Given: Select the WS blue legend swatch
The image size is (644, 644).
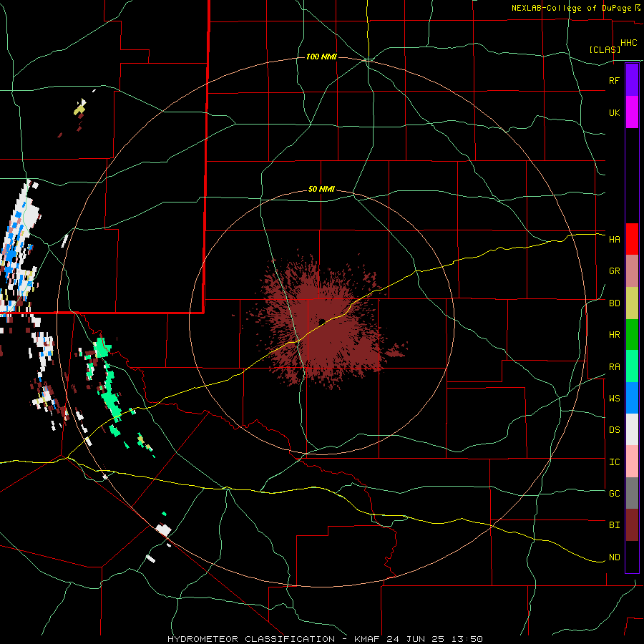Looking at the screenshot, I should pos(632,398).
